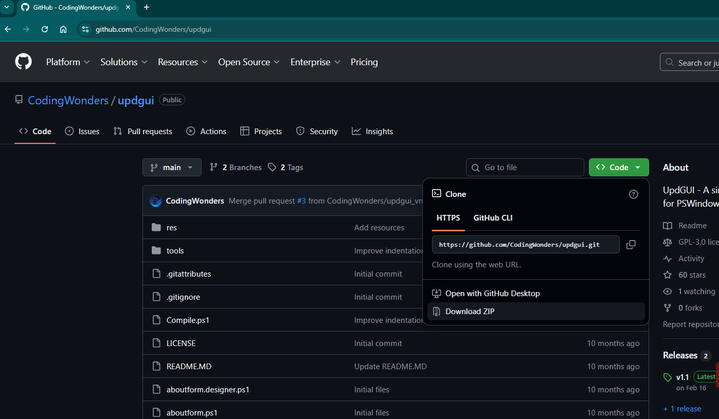719x419 pixels.
Task: Click the .gitattributes file icon
Action: pyautogui.click(x=156, y=274)
